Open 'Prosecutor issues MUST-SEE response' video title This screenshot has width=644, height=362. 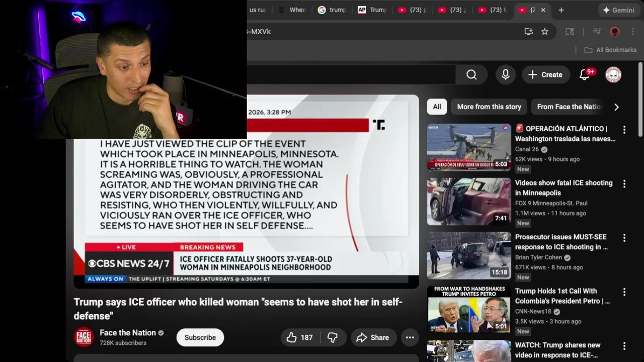click(561, 242)
